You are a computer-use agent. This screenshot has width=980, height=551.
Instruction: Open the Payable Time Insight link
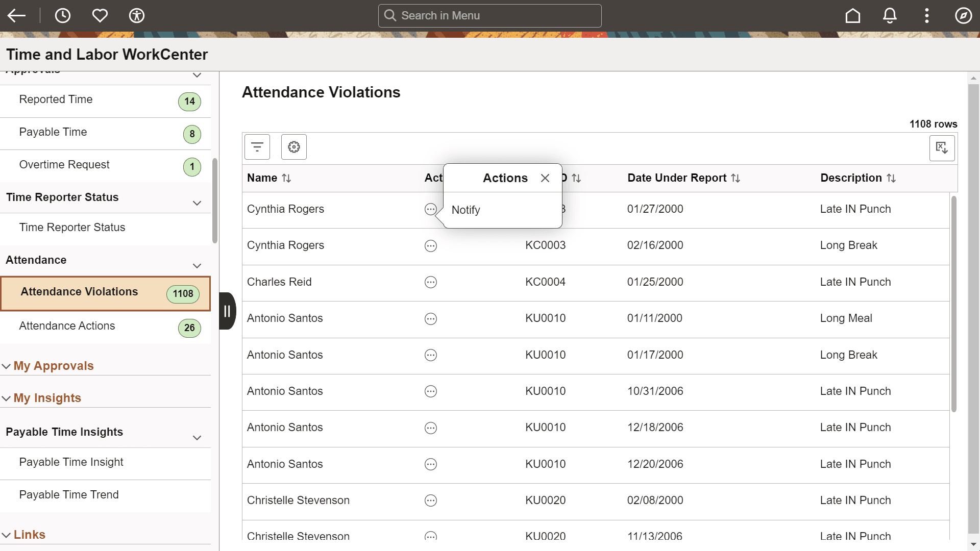point(71,462)
